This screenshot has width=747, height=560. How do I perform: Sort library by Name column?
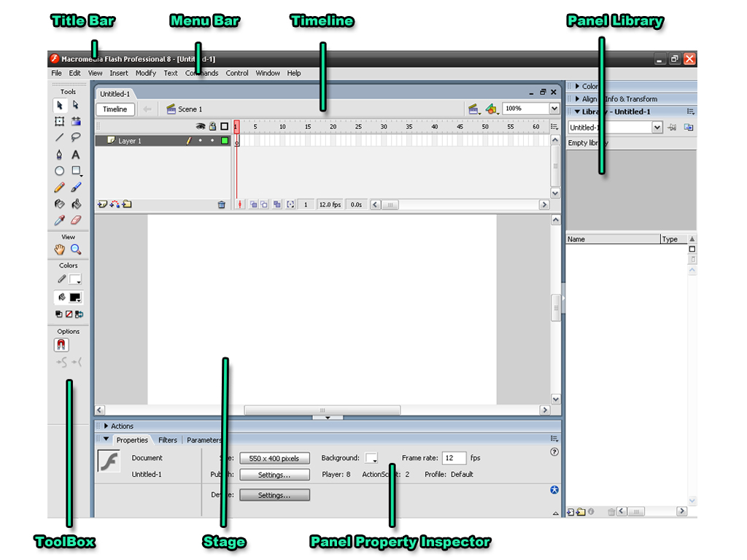point(613,239)
